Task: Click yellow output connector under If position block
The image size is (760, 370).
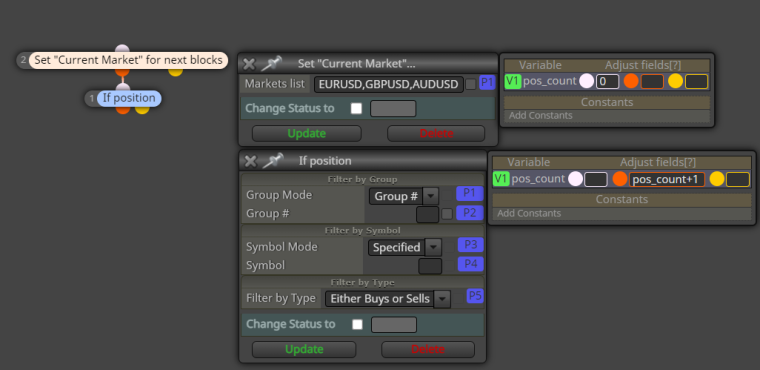Action: coord(142,110)
